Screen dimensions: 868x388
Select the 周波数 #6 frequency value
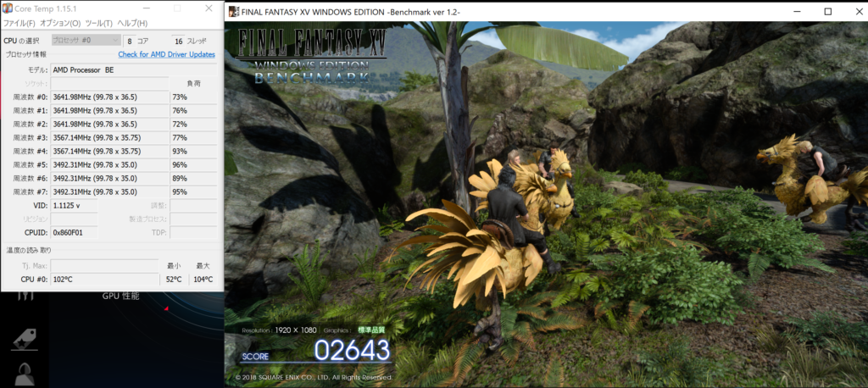[x=109, y=178]
